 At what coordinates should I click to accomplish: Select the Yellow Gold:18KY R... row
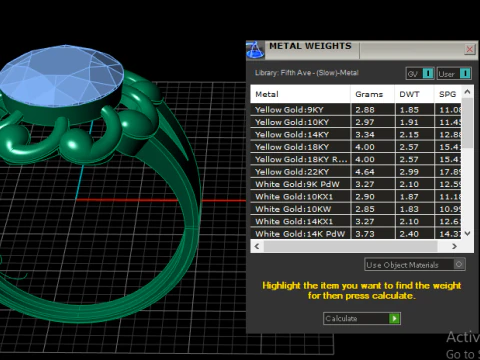356,159
